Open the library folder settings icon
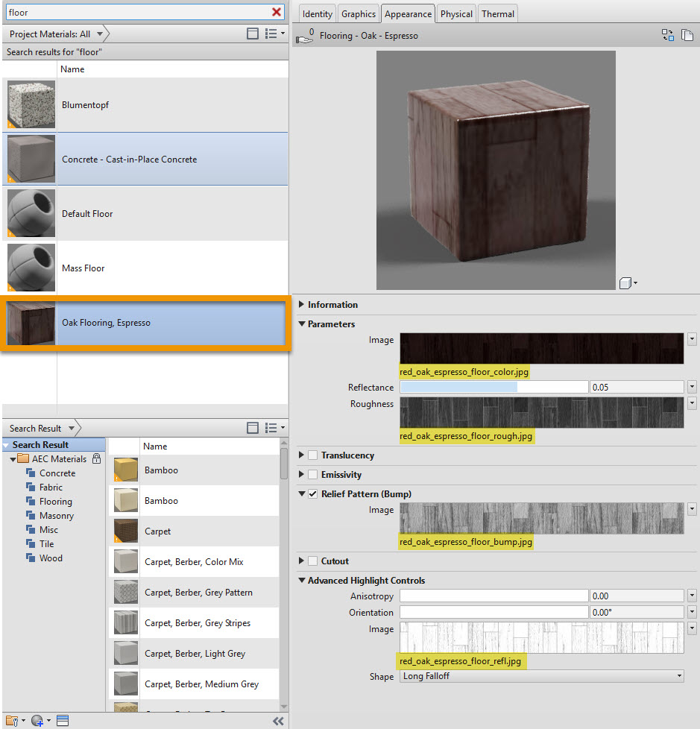The width and height of the screenshot is (700, 729). (12, 720)
